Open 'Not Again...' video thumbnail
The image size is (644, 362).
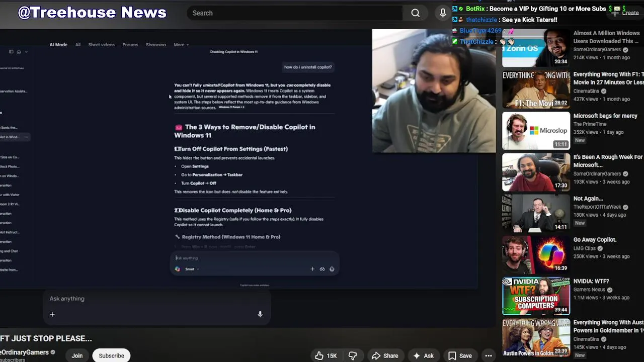(536, 214)
